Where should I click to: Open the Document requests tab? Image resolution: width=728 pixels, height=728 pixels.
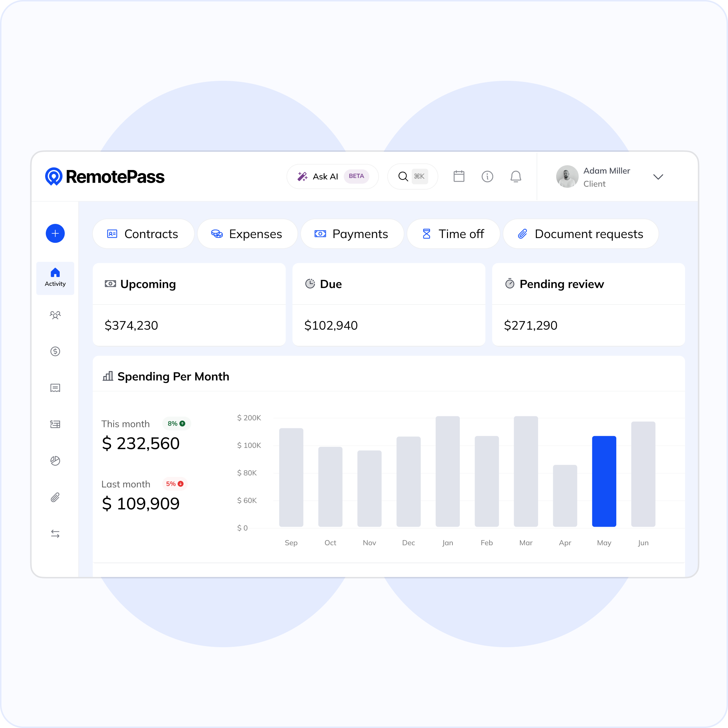(x=580, y=234)
